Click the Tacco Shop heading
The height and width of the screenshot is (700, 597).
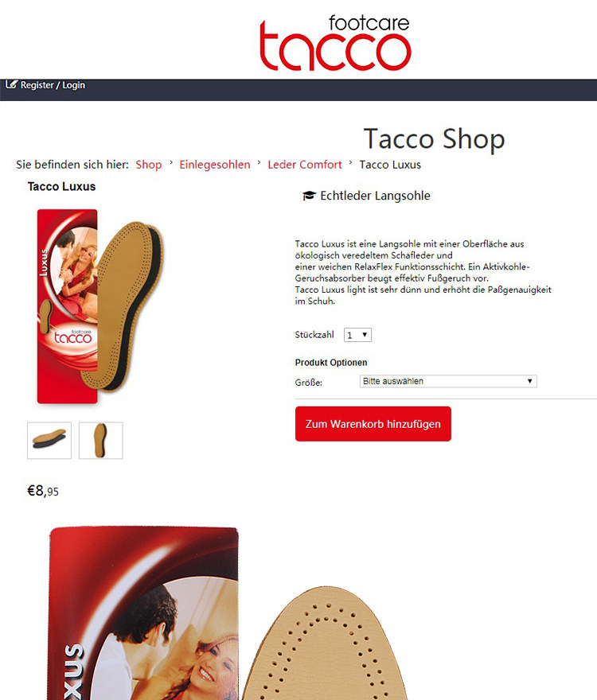(x=435, y=139)
